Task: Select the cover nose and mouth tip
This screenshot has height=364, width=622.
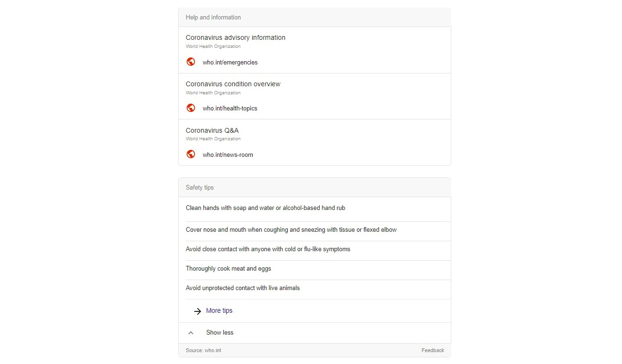Action: (291, 230)
